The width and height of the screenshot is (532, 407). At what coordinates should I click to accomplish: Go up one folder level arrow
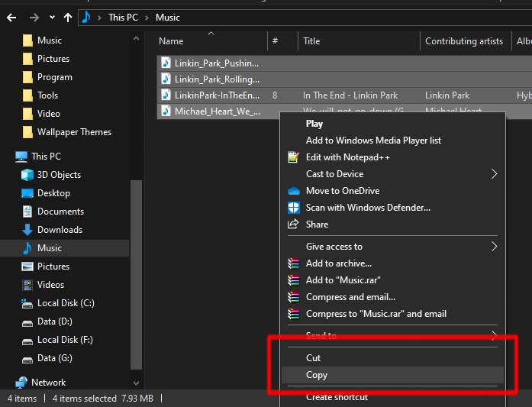68,18
